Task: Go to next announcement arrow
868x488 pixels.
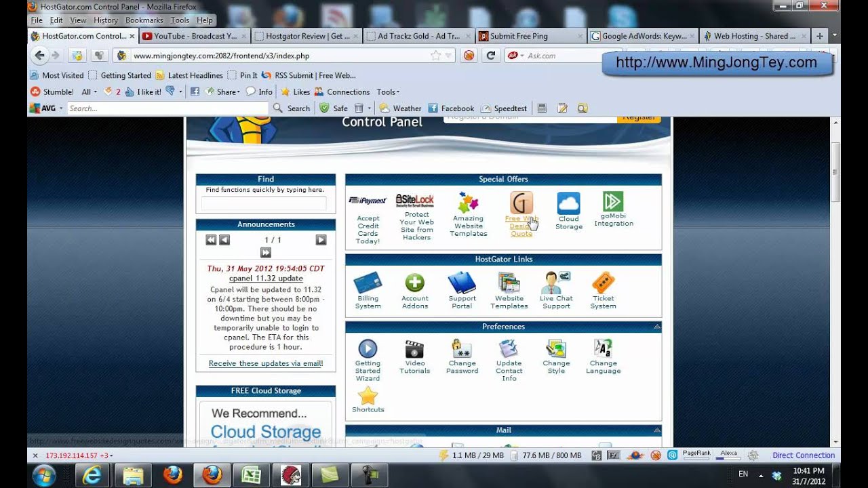Action: click(x=321, y=240)
